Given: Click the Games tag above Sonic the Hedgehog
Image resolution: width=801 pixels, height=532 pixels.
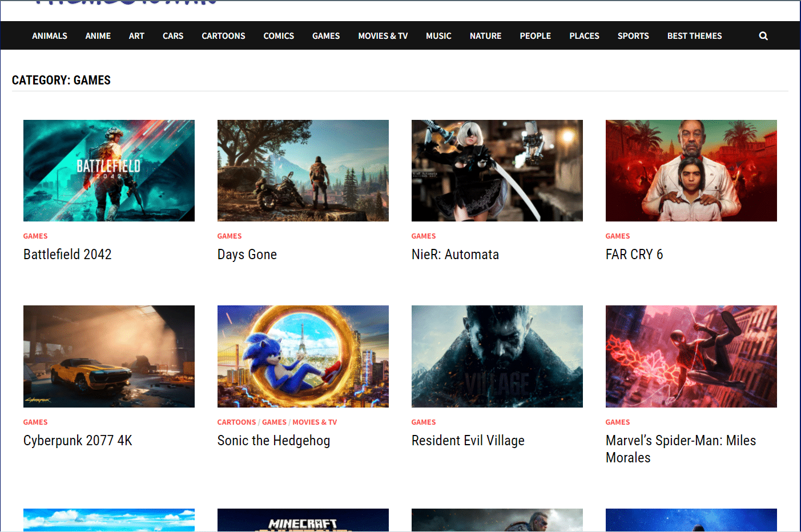Looking at the screenshot, I should click(274, 422).
